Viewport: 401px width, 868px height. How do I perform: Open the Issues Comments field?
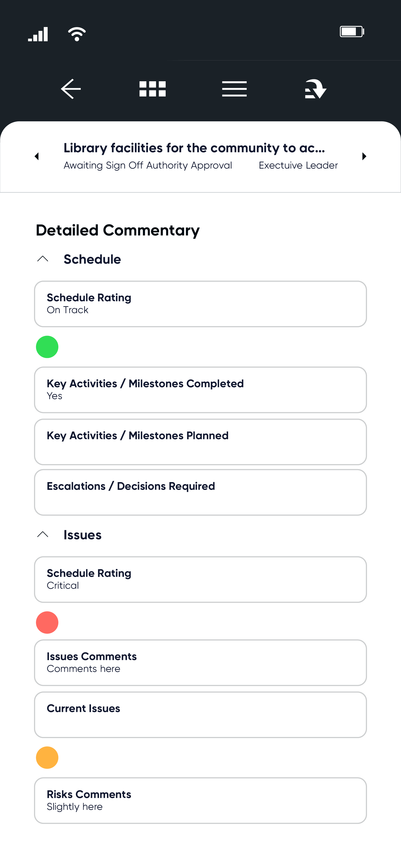(x=201, y=662)
